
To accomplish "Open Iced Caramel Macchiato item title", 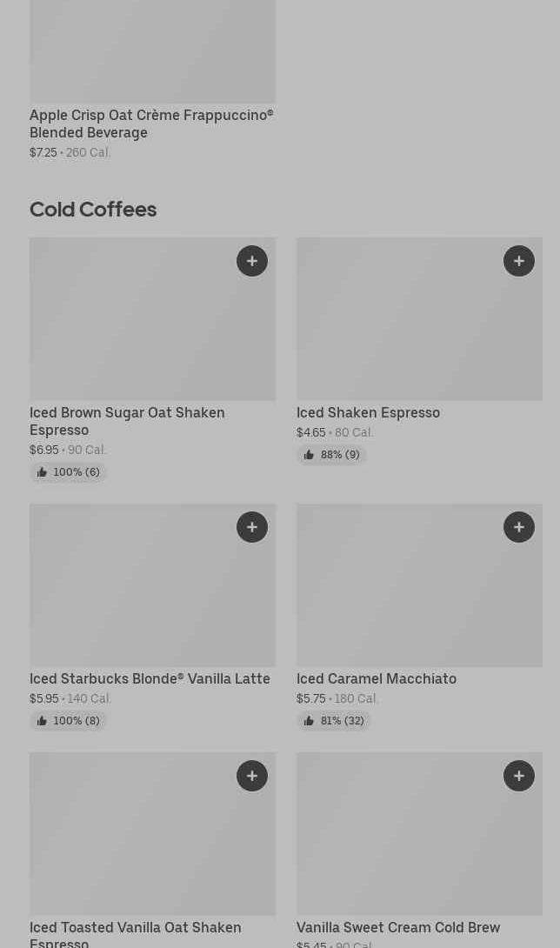I will click(376, 679).
